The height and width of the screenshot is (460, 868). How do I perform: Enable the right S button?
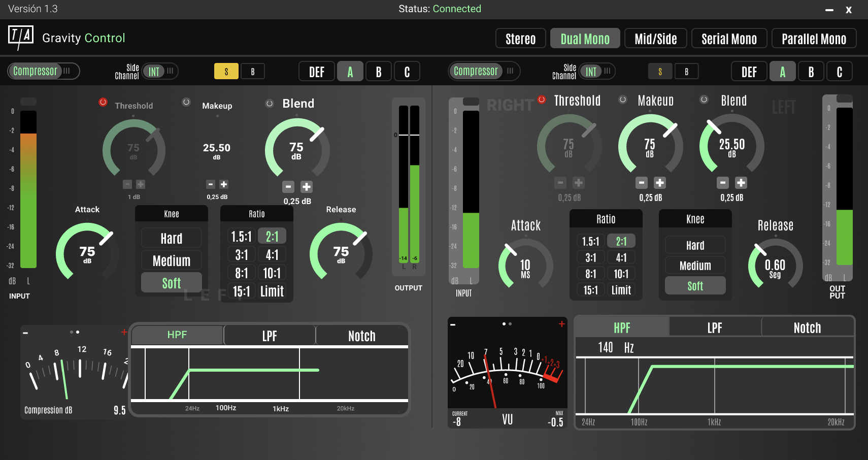660,72
